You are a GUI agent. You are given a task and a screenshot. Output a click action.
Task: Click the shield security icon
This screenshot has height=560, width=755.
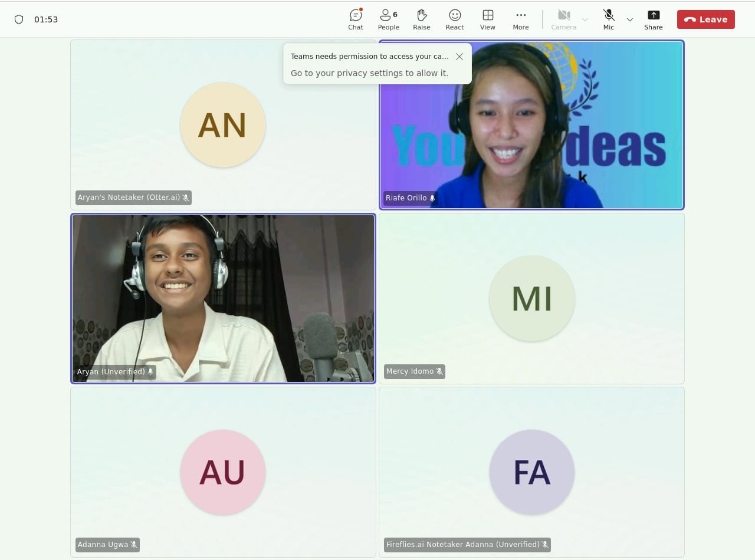19,19
